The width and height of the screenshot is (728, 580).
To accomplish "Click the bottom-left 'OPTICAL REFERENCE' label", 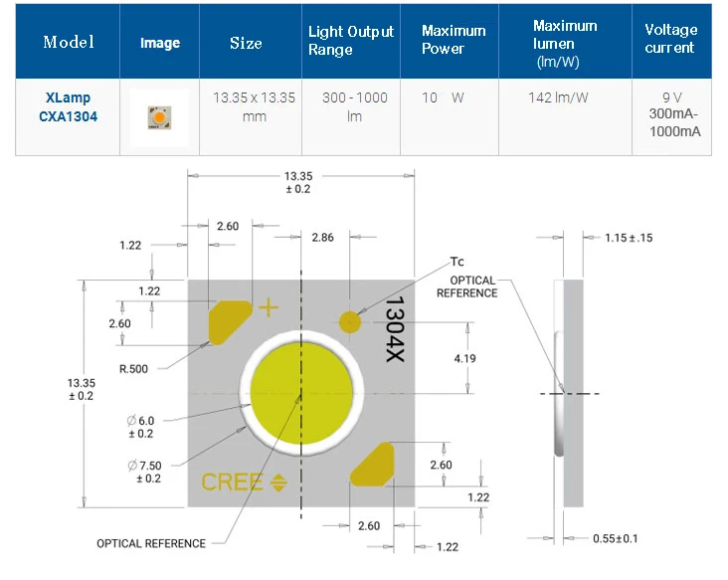I will (151, 544).
